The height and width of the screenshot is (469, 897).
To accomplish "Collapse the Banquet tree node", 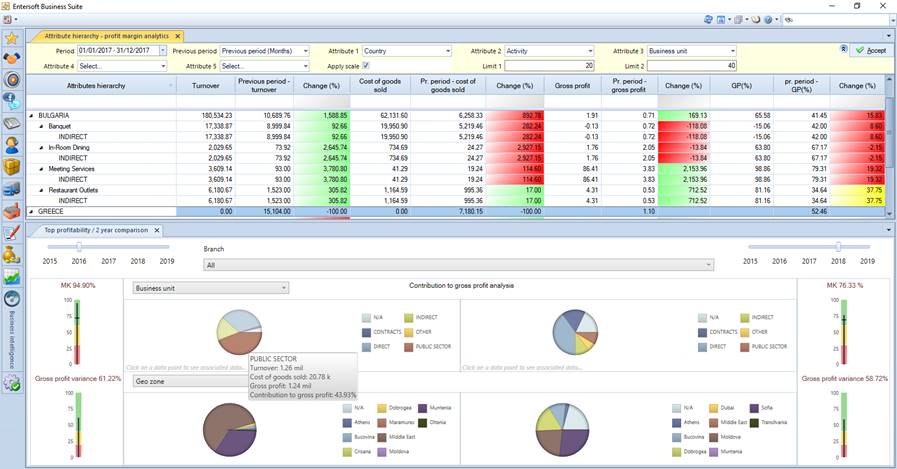I will click(41, 127).
